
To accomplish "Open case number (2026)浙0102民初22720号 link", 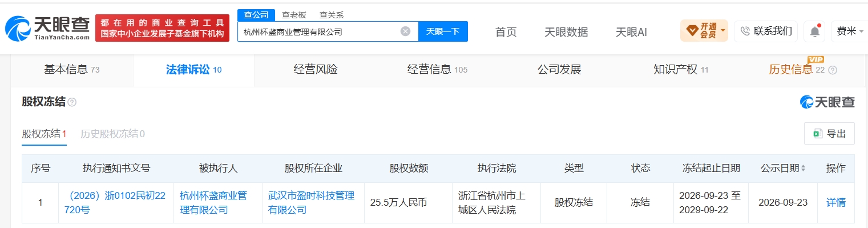I will (x=115, y=202).
